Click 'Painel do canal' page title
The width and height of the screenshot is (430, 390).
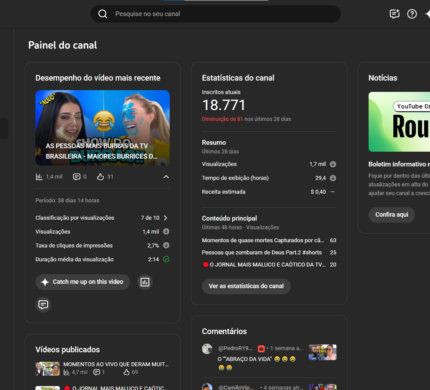point(63,45)
